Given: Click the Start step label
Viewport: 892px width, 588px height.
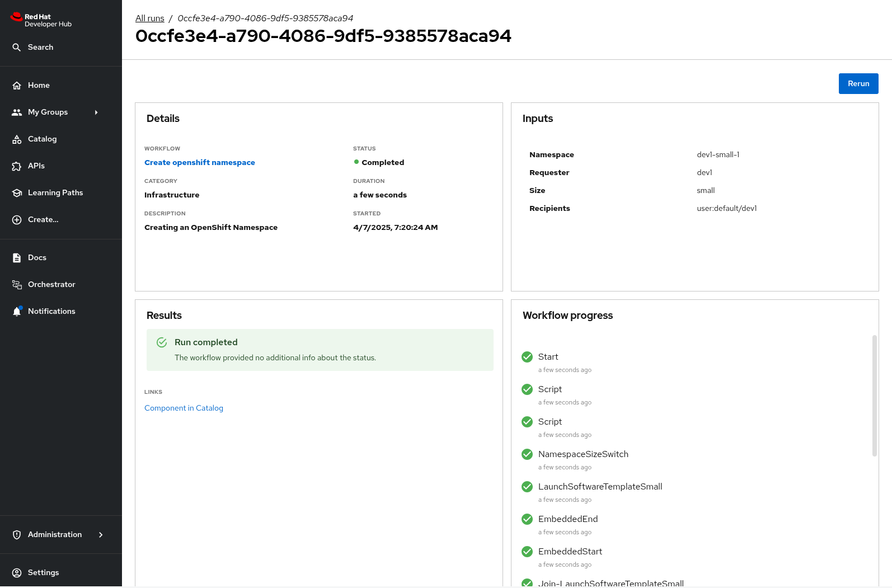Looking at the screenshot, I should [x=548, y=357].
